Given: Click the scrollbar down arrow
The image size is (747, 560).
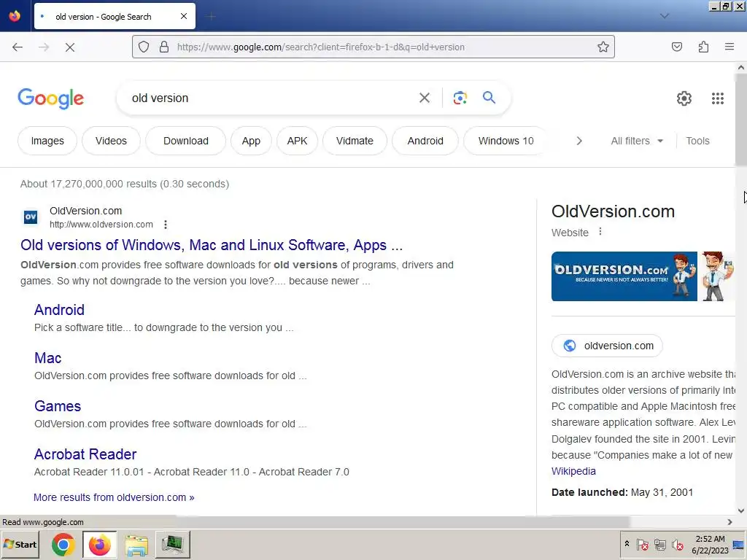Looking at the screenshot, I should click(x=741, y=510).
